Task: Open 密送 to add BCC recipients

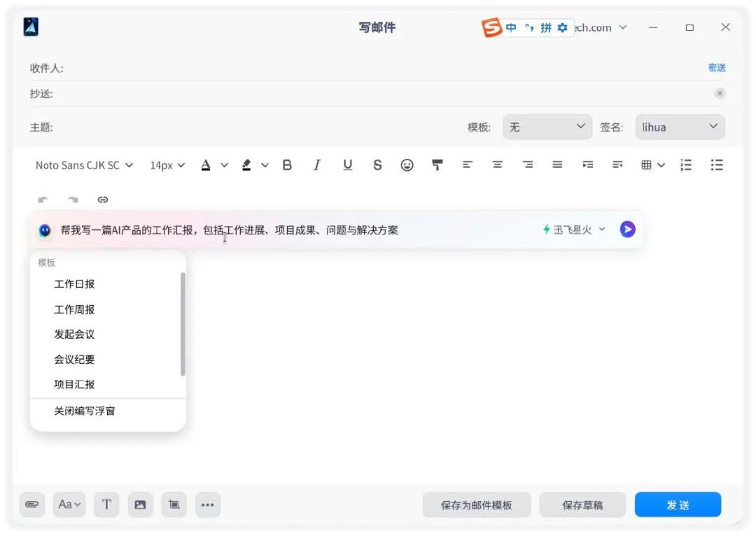Action: [x=717, y=67]
